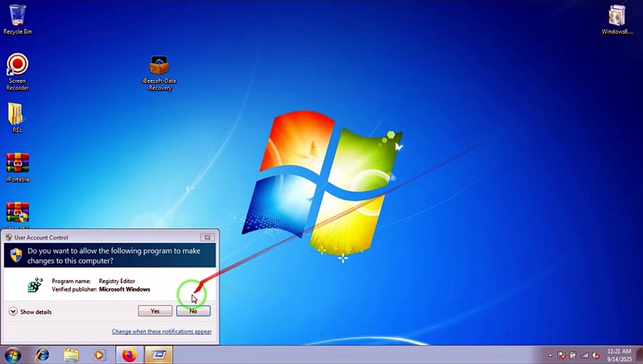Screen dimensions: 643x364
Task: Click the muted volume tray icon
Action: (x=596, y=355)
